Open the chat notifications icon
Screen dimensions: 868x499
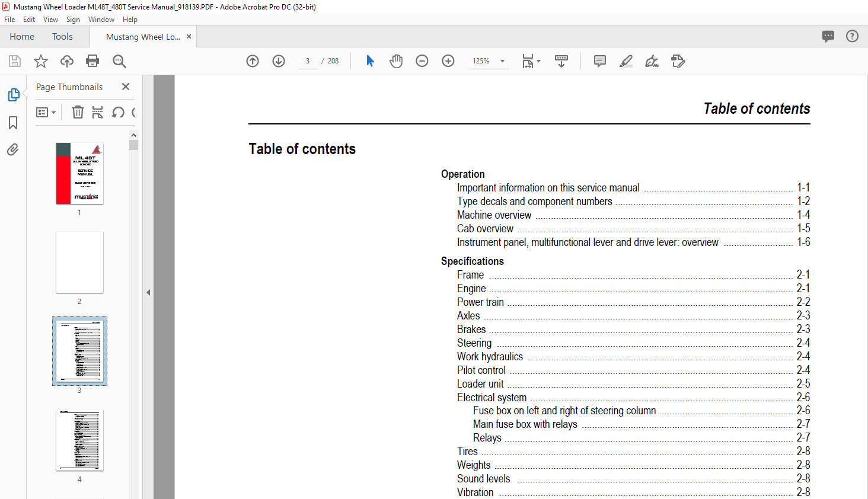(828, 36)
